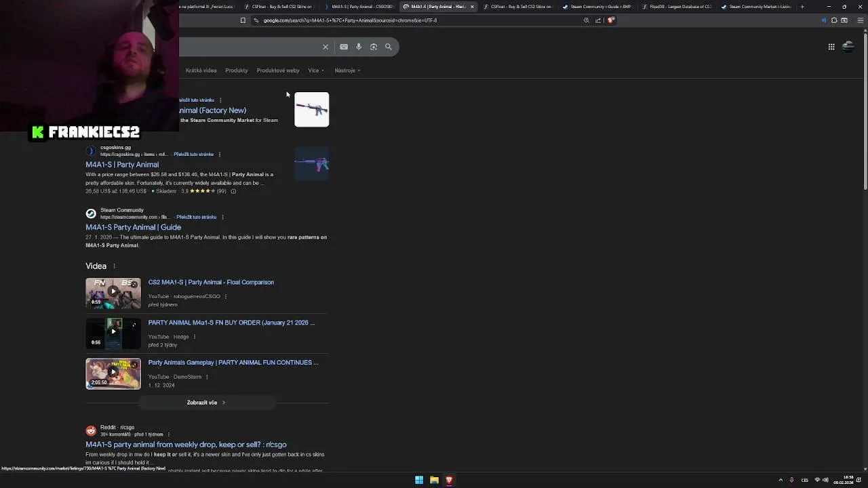868x488 pixels.
Task: Select the Produktové weby search filter
Action: [278, 70]
